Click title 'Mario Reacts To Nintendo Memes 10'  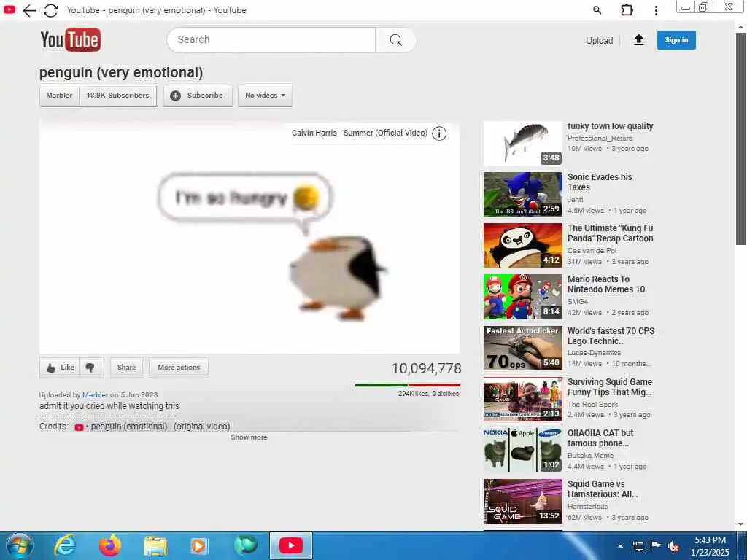pos(606,284)
